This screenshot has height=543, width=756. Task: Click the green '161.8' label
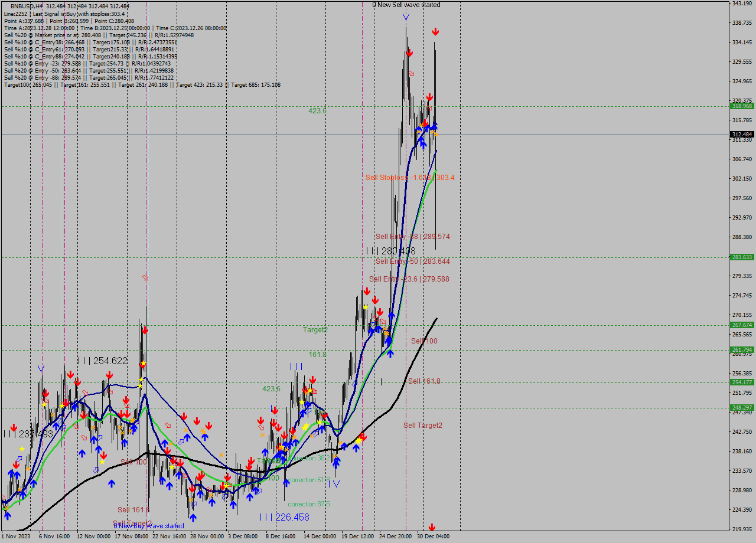pyautogui.click(x=317, y=355)
